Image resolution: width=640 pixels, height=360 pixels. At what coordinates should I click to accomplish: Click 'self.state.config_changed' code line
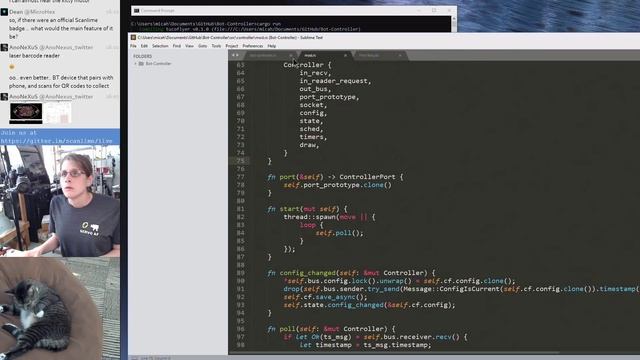369,305
